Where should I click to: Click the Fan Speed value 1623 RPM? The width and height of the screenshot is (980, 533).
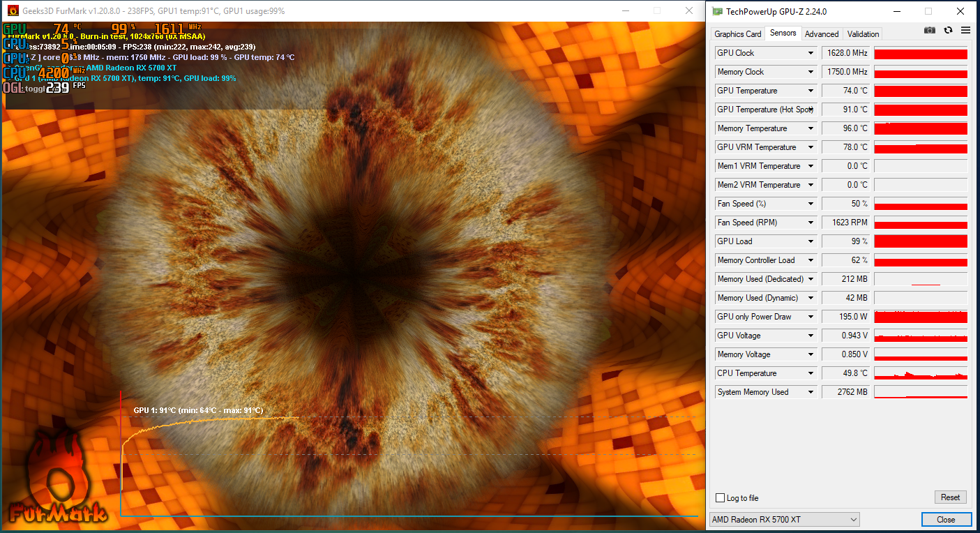click(846, 223)
